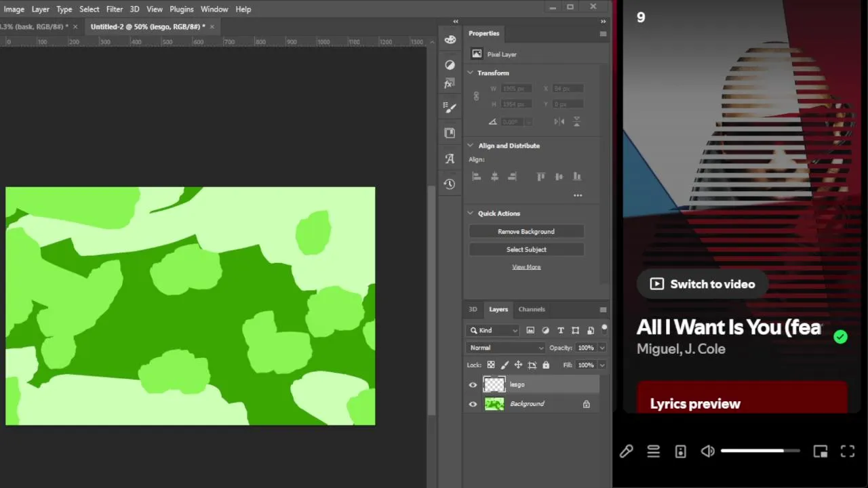The height and width of the screenshot is (488, 868).
Task: Open the Image menu
Action: (x=14, y=9)
